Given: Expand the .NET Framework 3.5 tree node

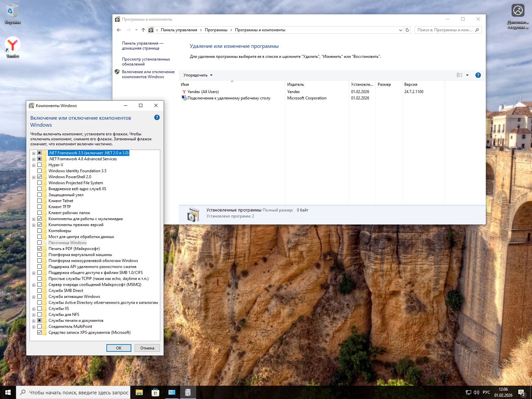Looking at the screenshot, I should click(34, 153).
